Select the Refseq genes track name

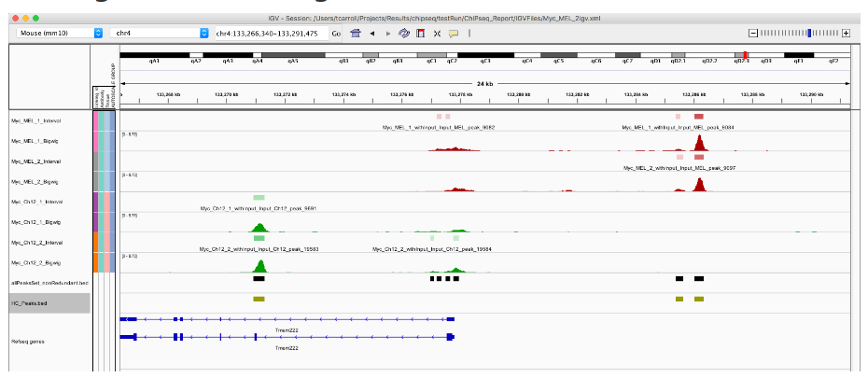click(x=27, y=342)
